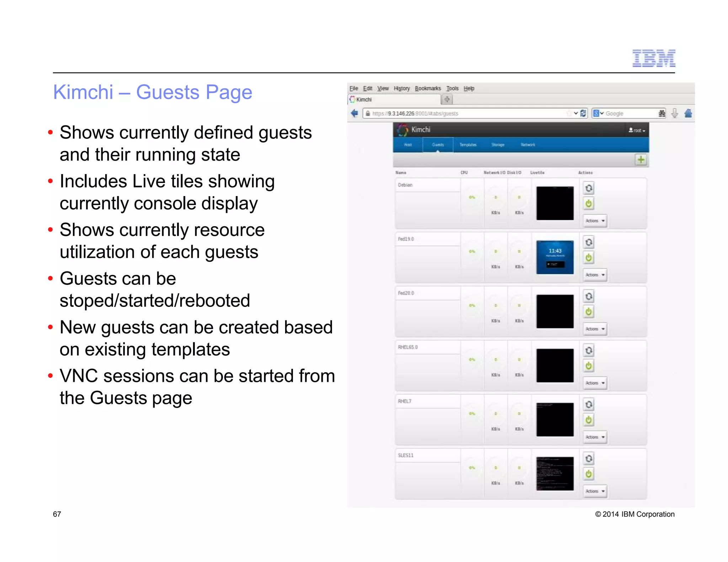Viewport: 728px width, 562px height.
Task: Open the Tools menu
Action: pyautogui.click(x=452, y=88)
